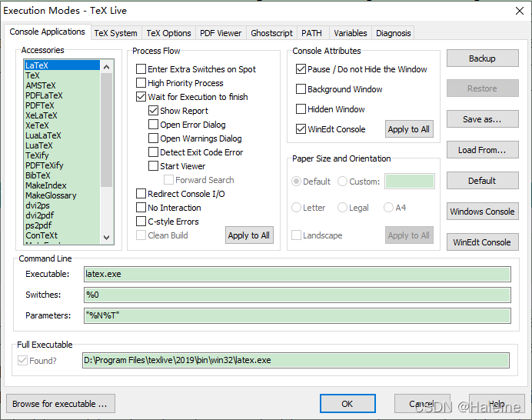Switch to the Variables tab
This screenshot has width=532, height=420.
350,33
